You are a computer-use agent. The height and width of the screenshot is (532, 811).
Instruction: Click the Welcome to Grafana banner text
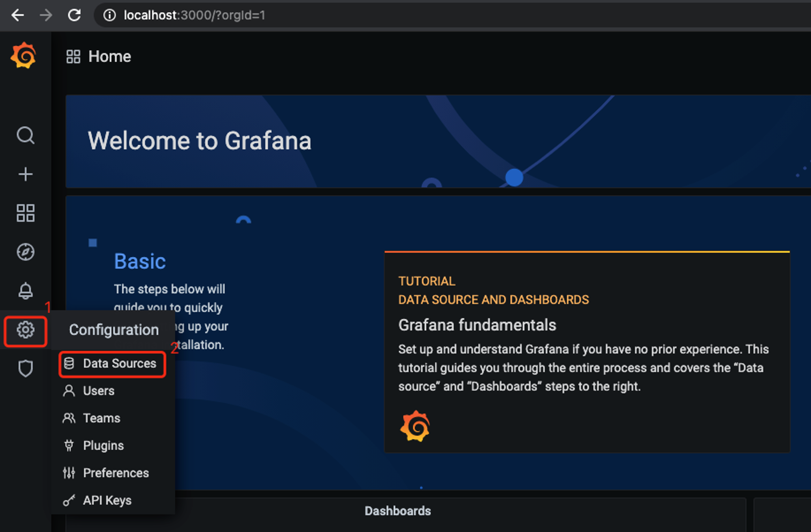coord(200,141)
